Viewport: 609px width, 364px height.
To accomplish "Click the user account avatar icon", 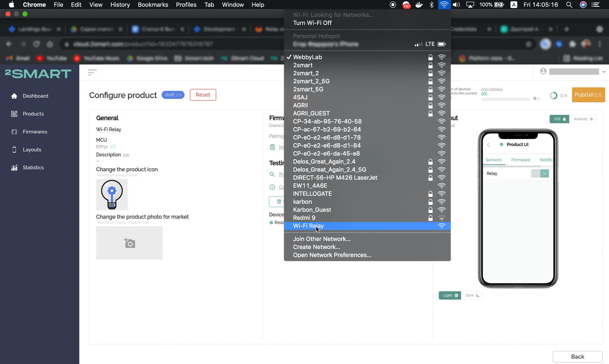I will [543, 71].
